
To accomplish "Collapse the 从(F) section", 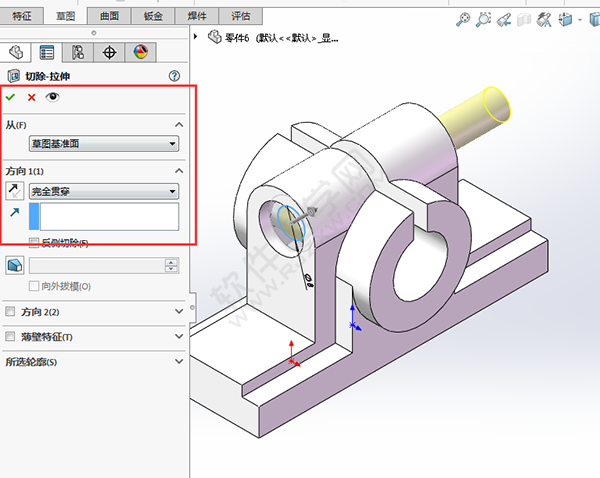I will click(179, 125).
